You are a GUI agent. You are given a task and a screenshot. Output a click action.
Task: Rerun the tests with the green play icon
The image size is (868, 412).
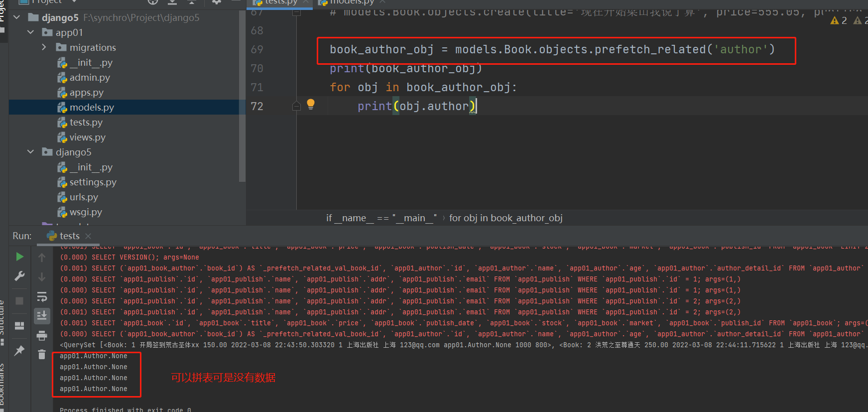pos(19,257)
